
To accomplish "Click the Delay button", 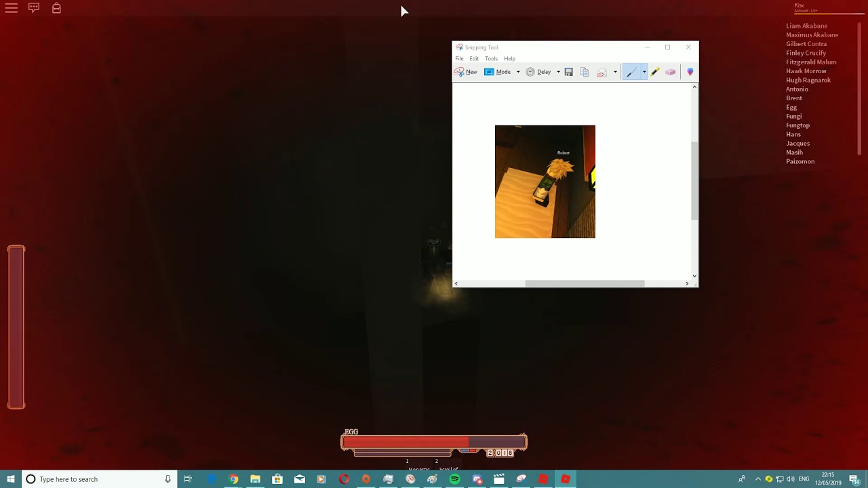I will tap(538, 72).
